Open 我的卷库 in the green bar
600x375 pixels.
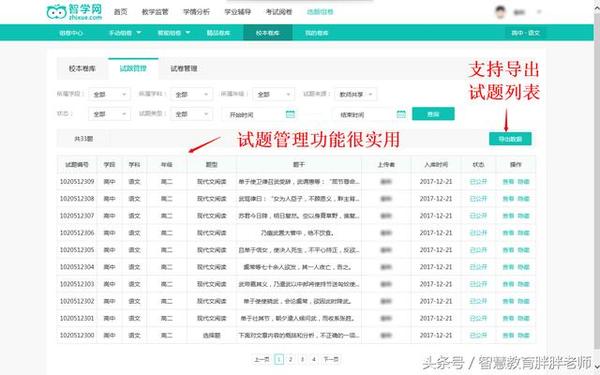click(317, 33)
